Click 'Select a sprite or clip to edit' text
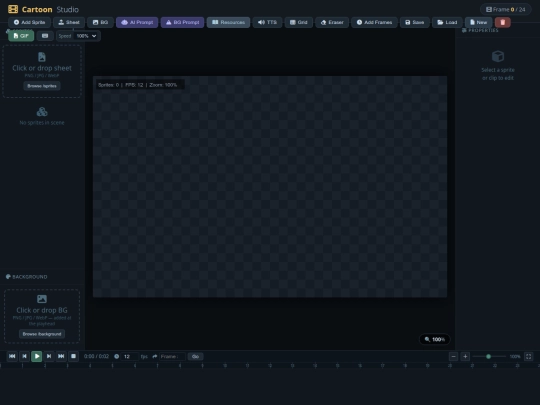This screenshot has height=405, width=540. point(498,74)
